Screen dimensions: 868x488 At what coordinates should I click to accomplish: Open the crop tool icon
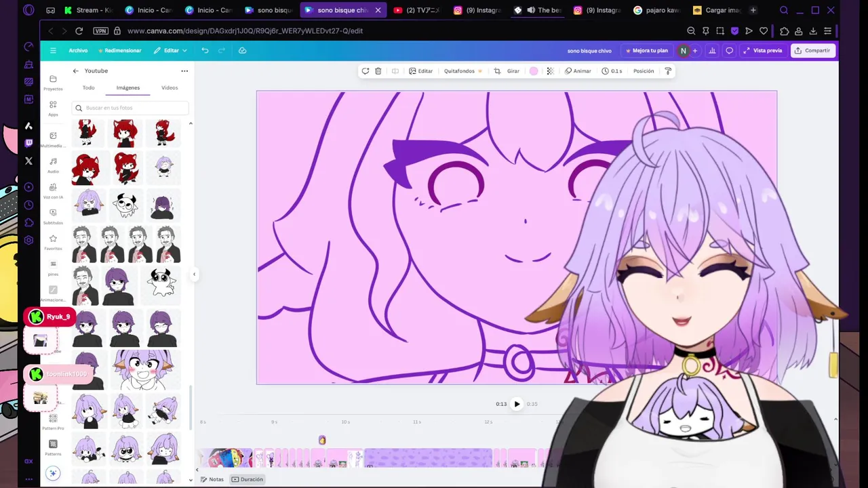click(497, 70)
